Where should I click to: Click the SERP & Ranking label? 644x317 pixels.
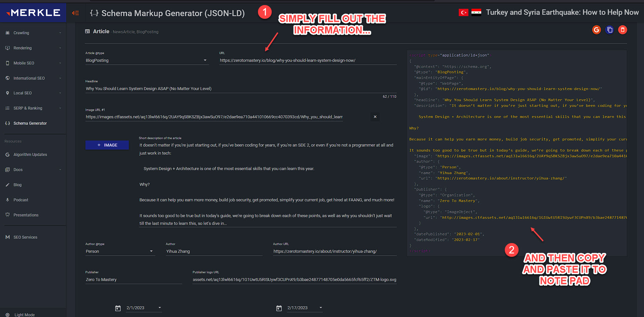(28, 108)
